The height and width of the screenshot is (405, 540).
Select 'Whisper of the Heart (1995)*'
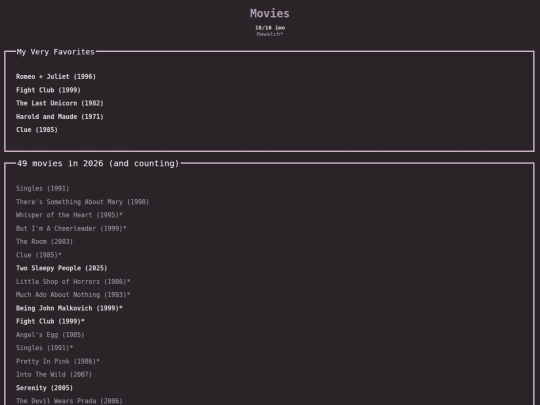(x=69, y=215)
